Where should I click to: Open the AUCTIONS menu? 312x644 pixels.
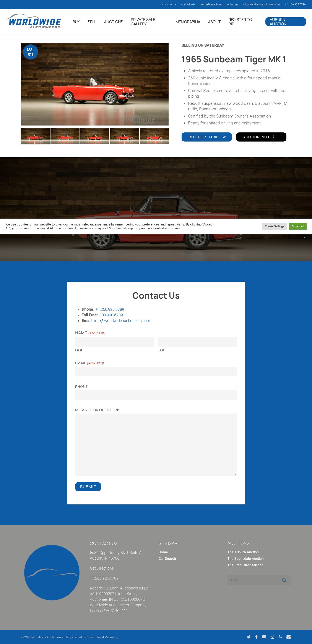(x=114, y=22)
